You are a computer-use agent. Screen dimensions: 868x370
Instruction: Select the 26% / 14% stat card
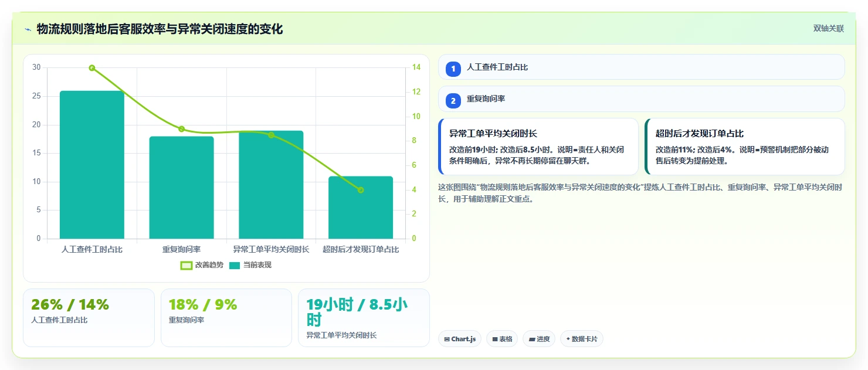pyautogui.click(x=89, y=317)
